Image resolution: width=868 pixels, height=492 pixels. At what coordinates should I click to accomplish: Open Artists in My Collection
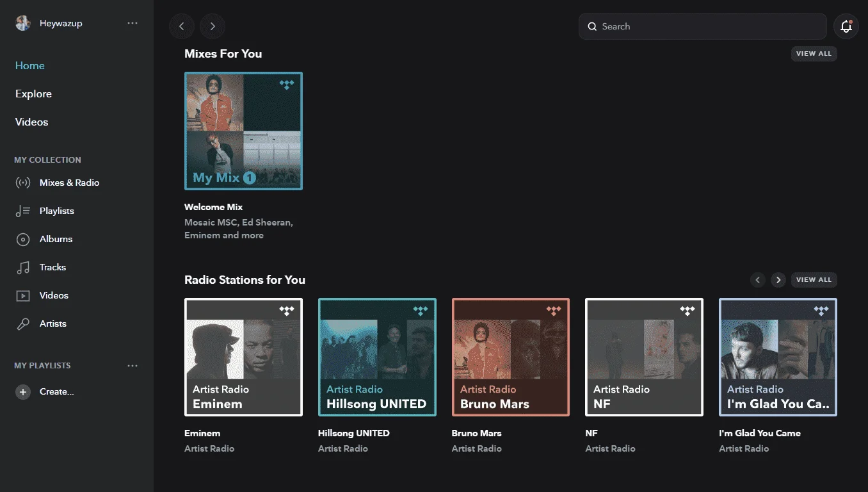pyautogui.click(x=53, y=324)
